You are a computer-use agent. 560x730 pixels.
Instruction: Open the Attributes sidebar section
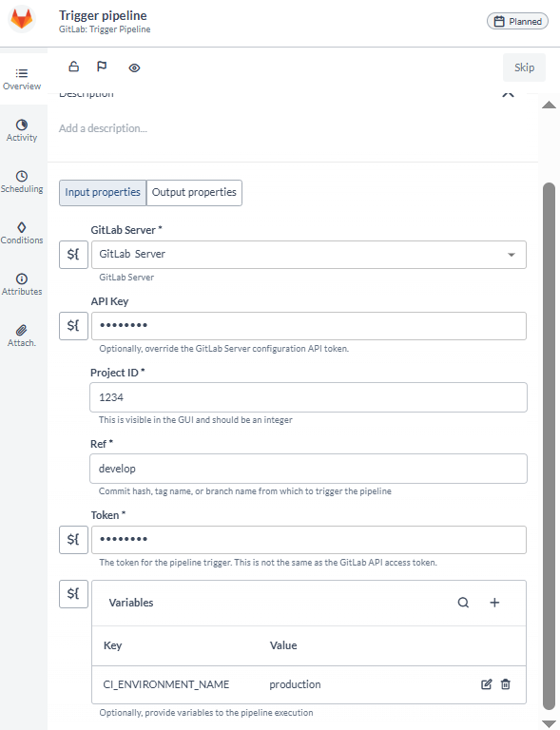22,284
